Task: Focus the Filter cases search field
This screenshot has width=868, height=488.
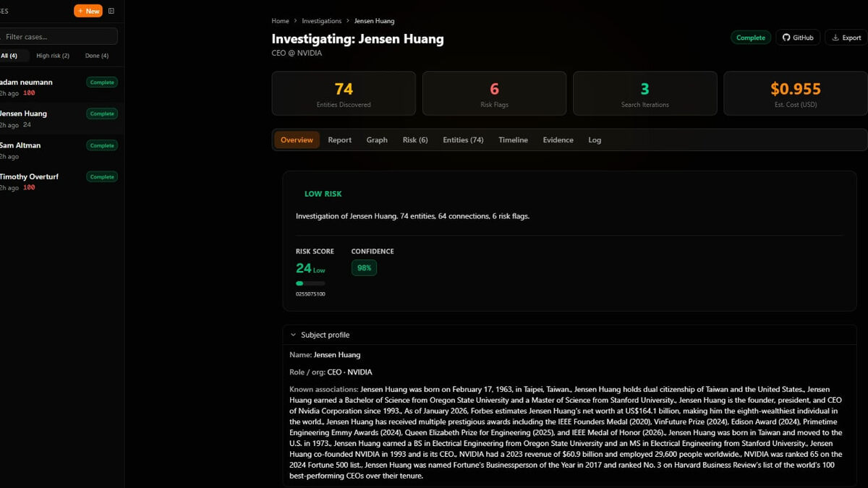Action: [x=58, y=36]
